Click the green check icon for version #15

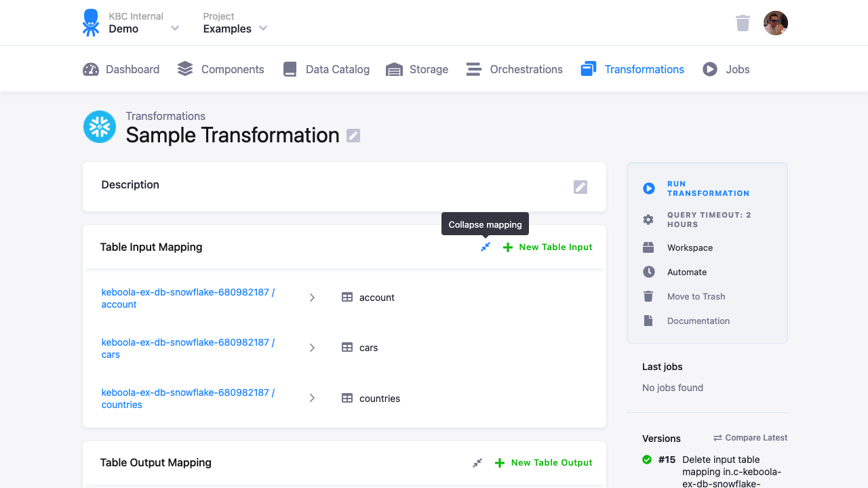[x=647, y=460]
